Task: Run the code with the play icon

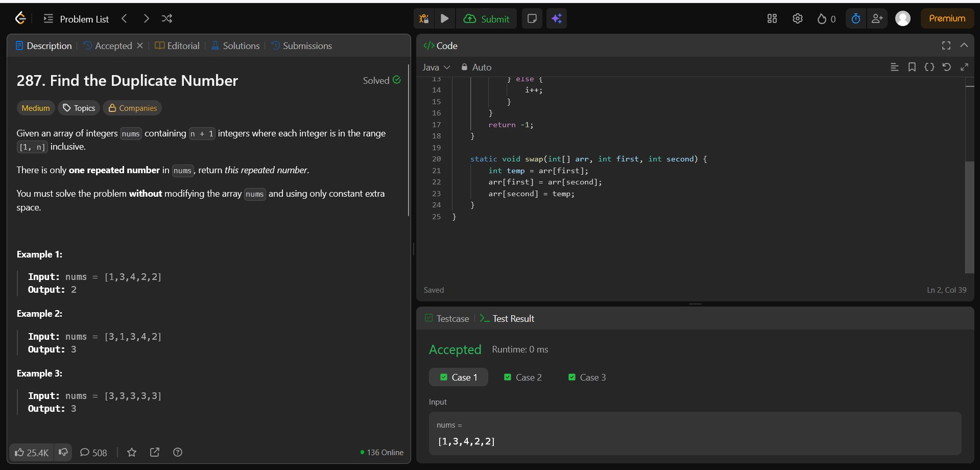Action: 444,19
